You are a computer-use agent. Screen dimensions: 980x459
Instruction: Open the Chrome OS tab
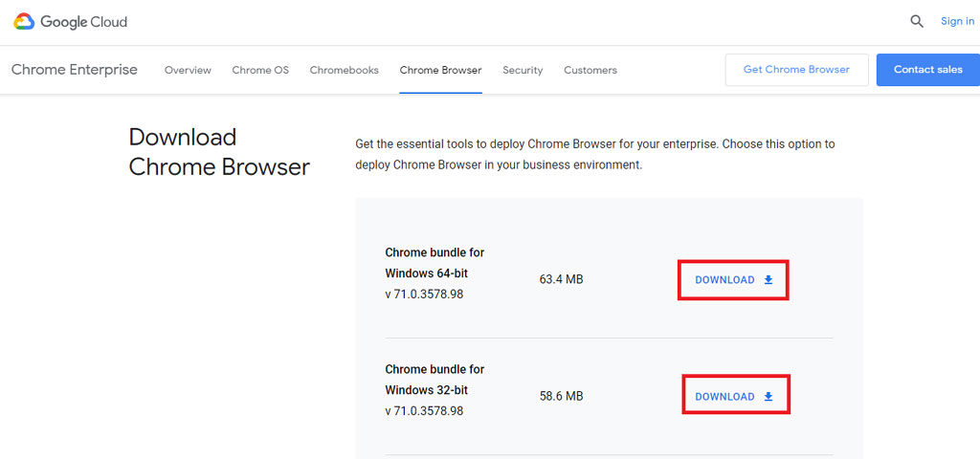coord(260,70)
